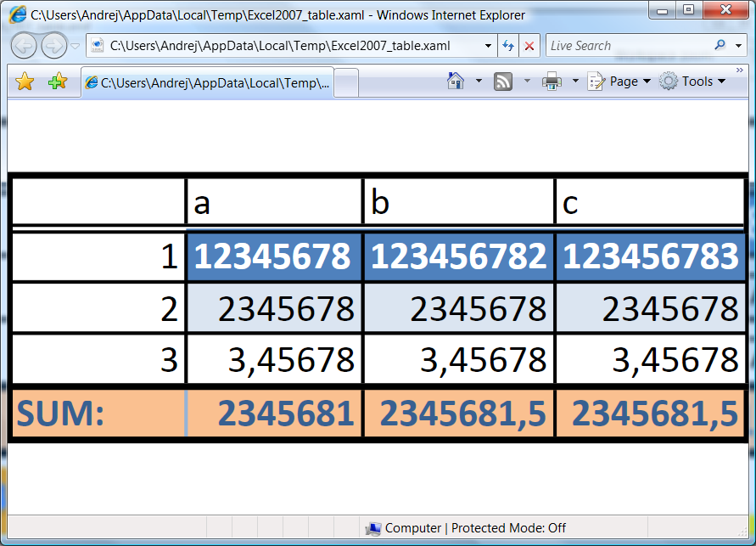Select the Excel2007_table.xaml tab

[207, 83]
